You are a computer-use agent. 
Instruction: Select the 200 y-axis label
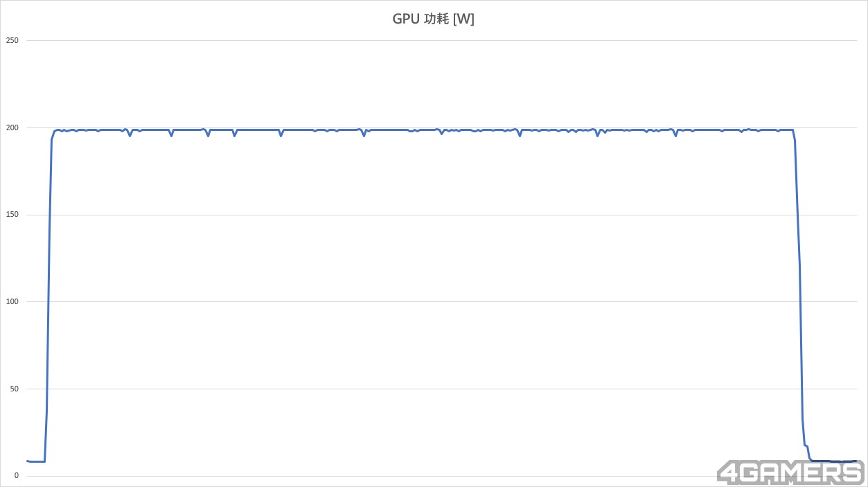tap(12, 127)
